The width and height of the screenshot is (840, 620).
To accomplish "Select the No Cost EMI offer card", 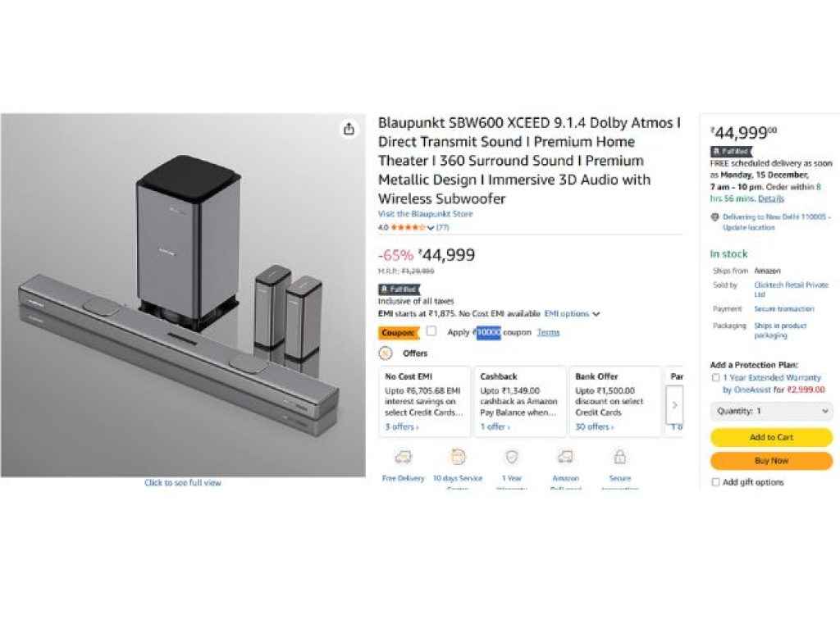I will [x=424, y=401].
